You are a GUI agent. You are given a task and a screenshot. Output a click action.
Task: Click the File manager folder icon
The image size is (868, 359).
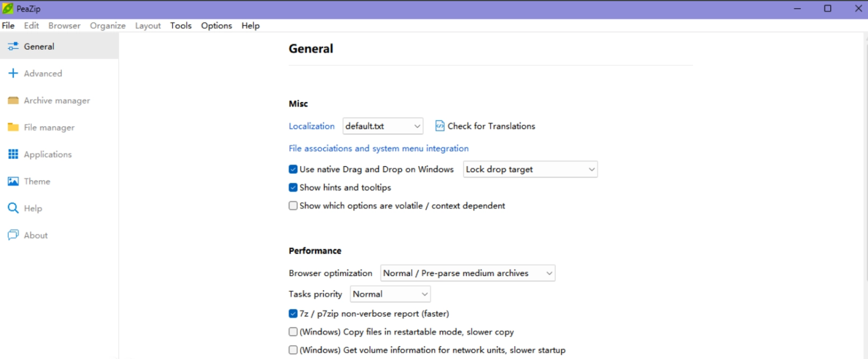[x=13, y=127]
